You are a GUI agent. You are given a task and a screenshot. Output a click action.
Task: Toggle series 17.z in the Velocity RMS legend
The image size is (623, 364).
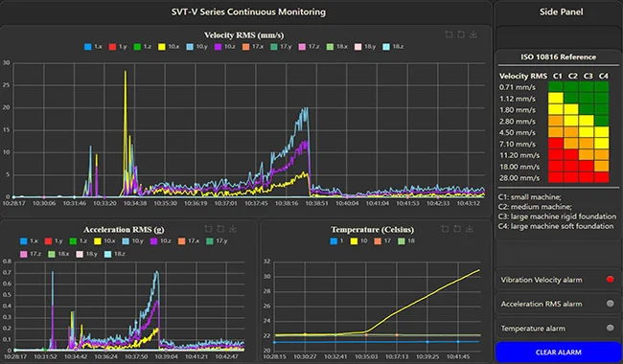coord(310,47)
